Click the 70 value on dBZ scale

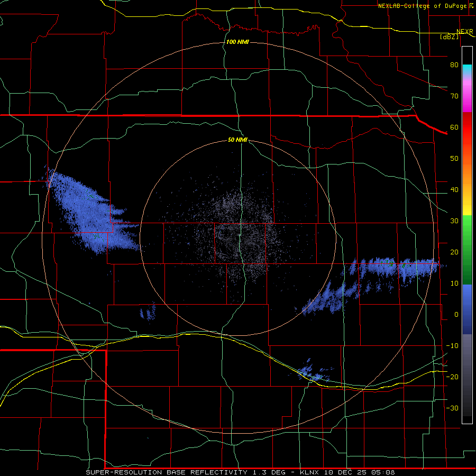click(454, 96)
